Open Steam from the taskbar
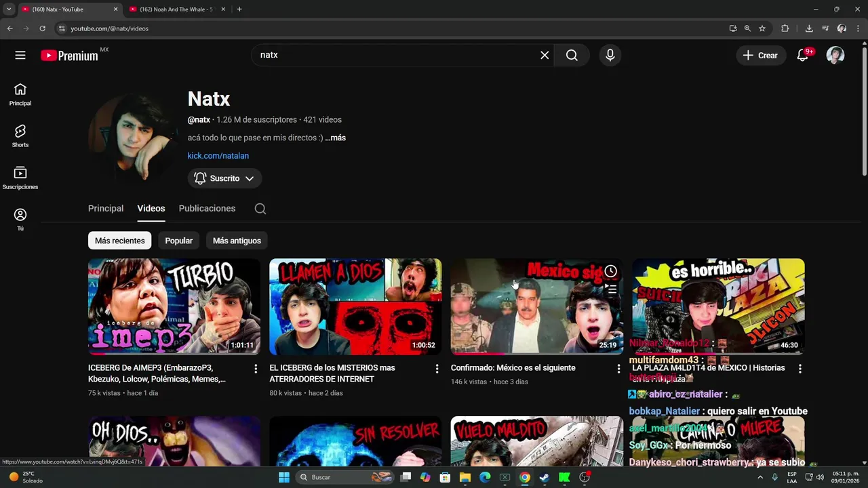This screenshot has height=488, width=868. 544,477
